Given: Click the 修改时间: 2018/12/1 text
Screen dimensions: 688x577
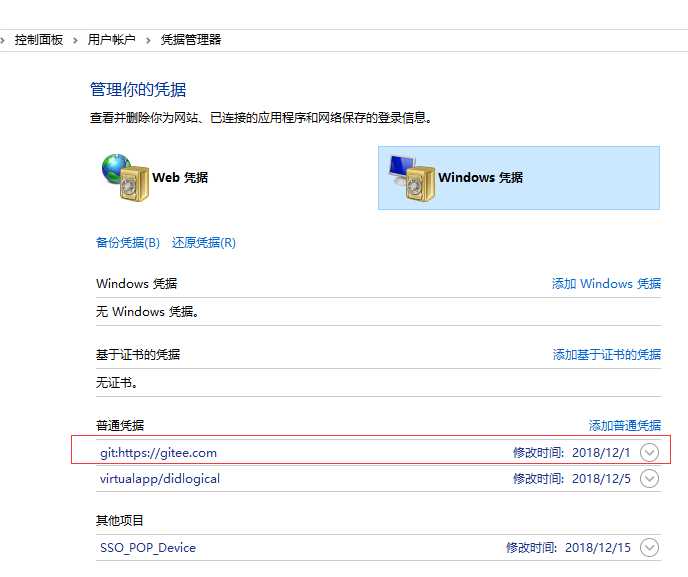Looking at the screenshot, I should point(572,452).
